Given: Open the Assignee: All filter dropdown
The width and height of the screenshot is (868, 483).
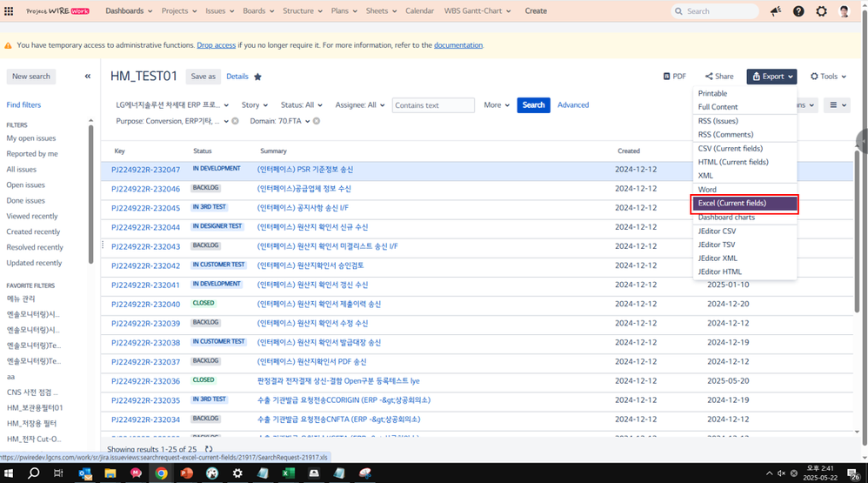Looking at the screenshot, I should [359, 104].
